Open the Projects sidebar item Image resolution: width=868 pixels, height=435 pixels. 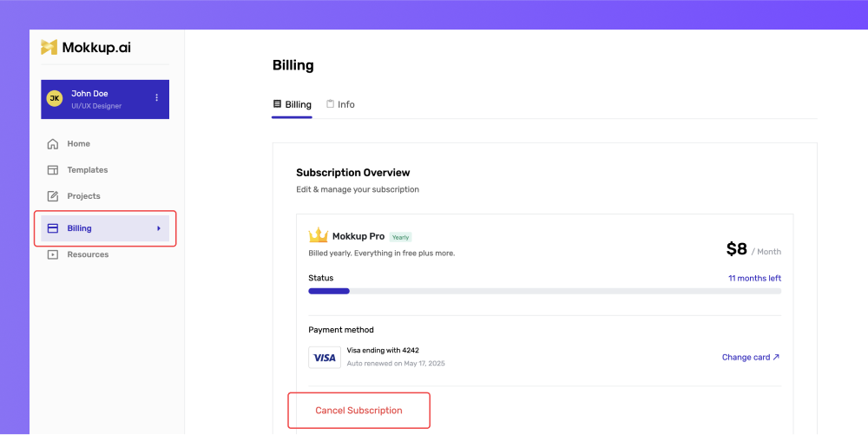click(105, 196)
